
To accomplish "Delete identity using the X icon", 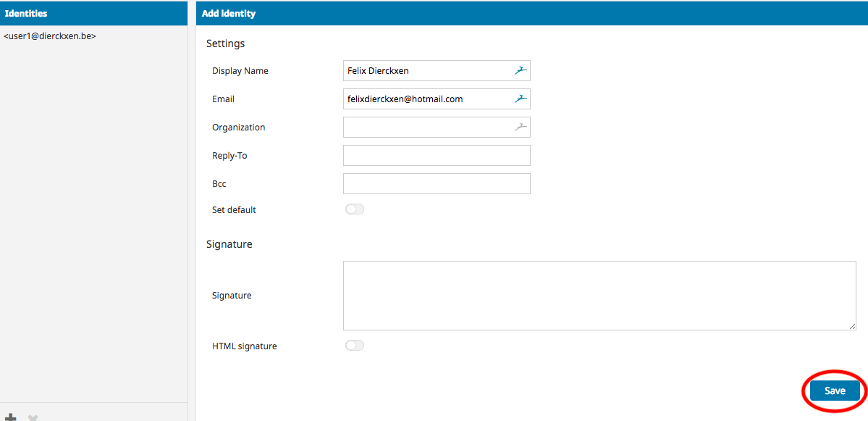I will tap(33, 417).
